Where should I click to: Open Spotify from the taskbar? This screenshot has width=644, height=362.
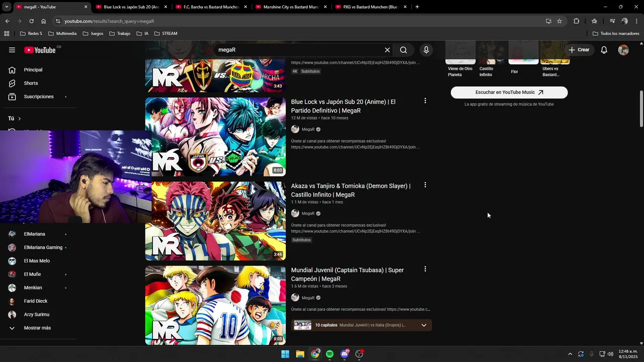click(330, 354)
